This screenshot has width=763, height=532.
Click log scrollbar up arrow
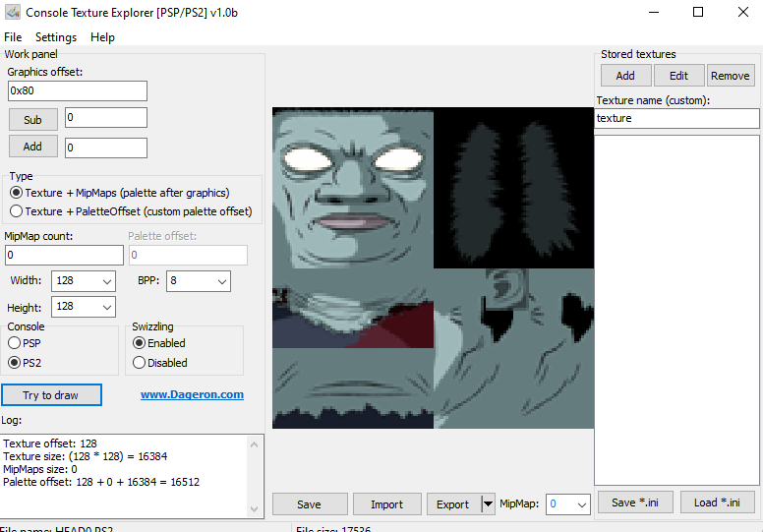pyautogui.click(x=254, y=444)
